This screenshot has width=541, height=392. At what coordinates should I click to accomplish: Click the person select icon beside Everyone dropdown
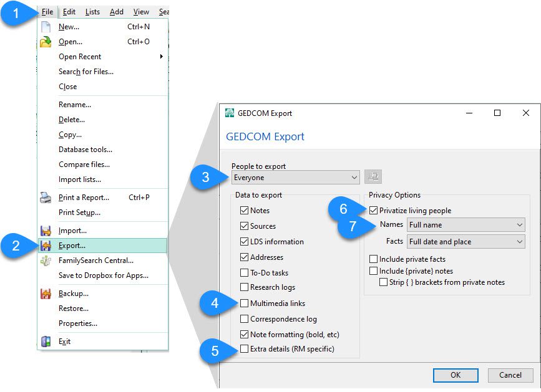[x=373, y=176]
